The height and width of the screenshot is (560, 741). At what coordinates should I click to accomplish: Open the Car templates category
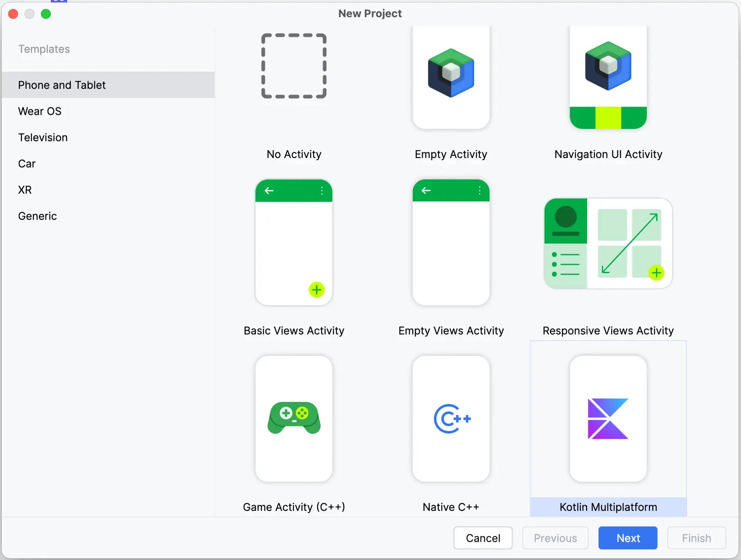point(27,164)
